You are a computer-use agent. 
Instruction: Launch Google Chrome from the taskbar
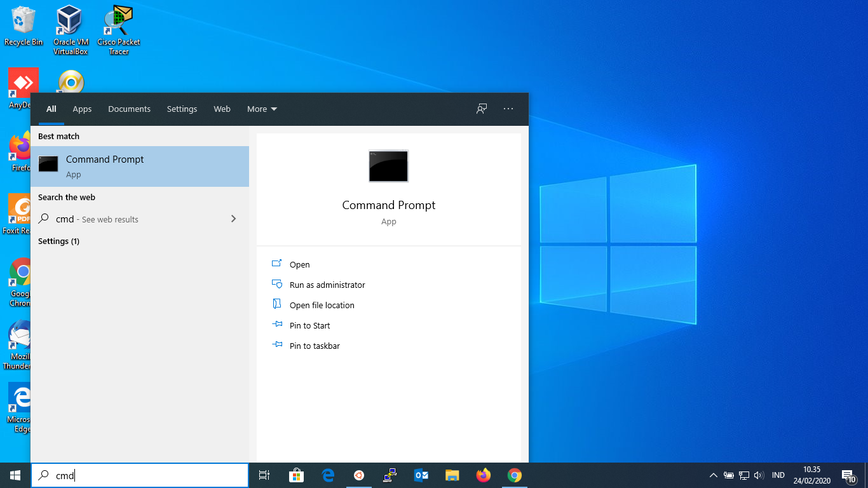point(515,475)
